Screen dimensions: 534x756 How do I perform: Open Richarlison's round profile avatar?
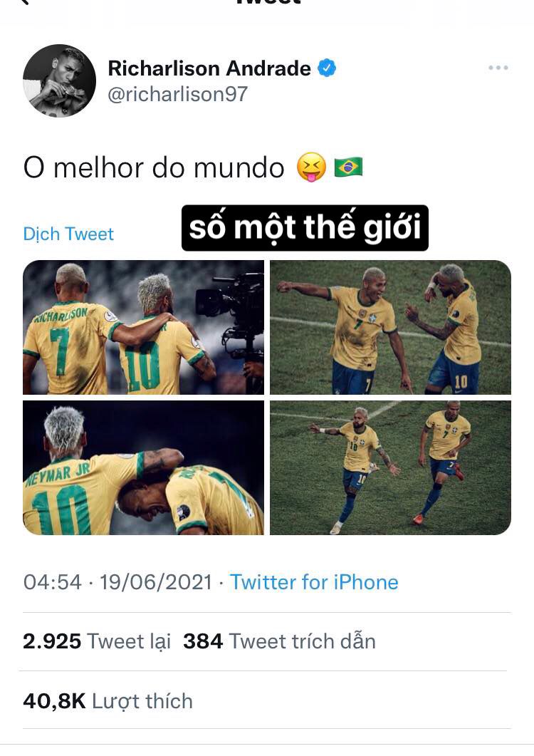(x=59, y=81)
